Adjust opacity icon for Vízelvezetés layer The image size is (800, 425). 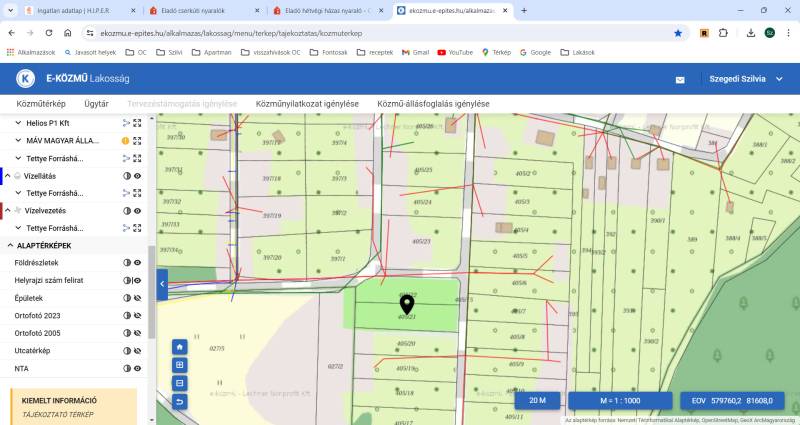click(127, 211)
